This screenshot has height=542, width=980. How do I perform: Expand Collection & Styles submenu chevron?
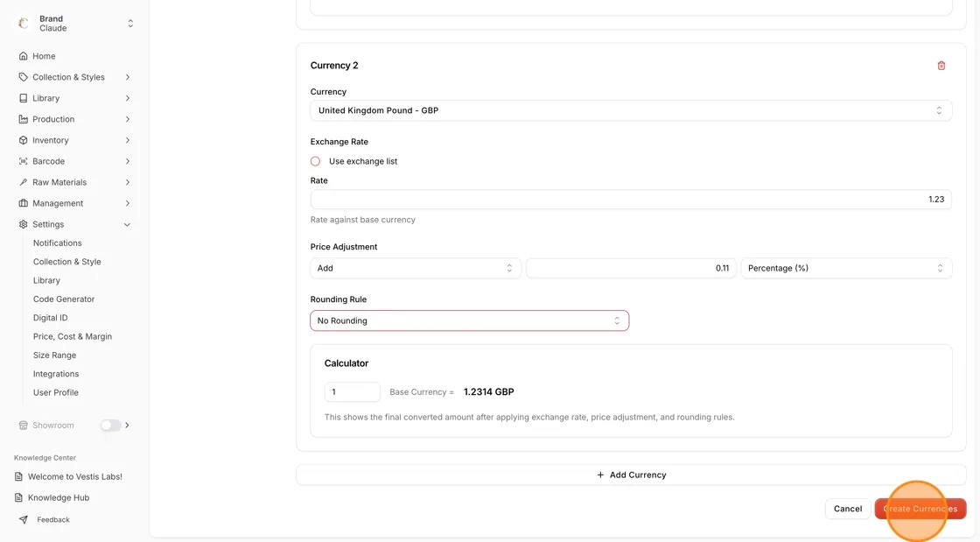(x=128, y=77)
